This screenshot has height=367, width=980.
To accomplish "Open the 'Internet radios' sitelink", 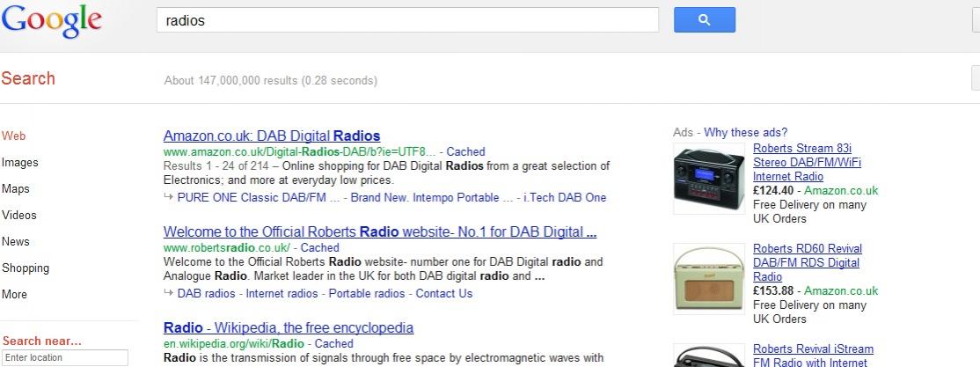I will point(282,293).
